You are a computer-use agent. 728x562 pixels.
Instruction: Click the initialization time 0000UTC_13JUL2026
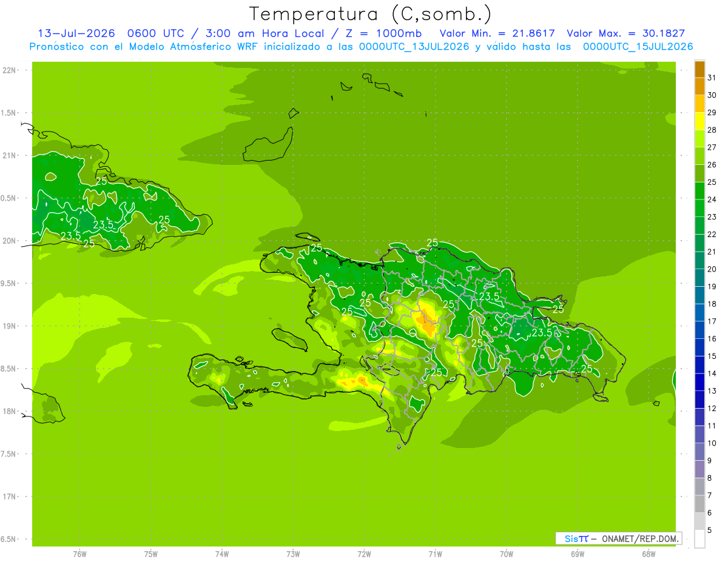(414, 47)
